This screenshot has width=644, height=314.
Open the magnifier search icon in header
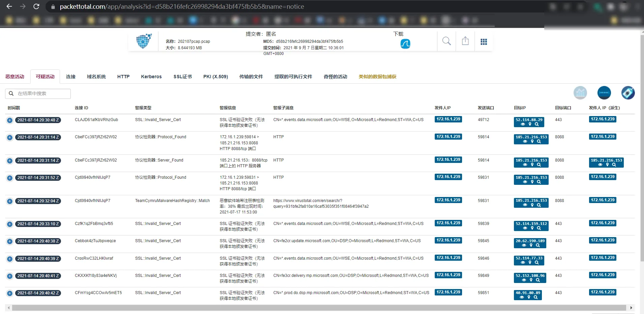point(447,41)
